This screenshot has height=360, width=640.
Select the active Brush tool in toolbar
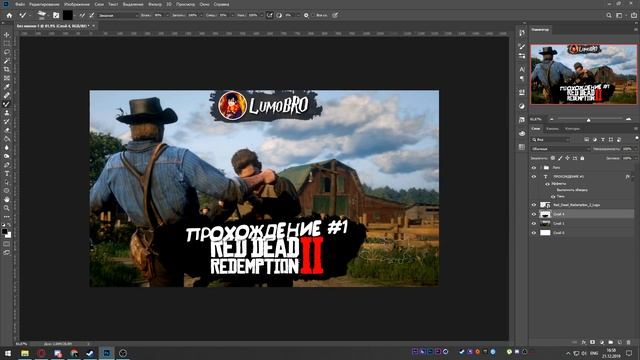coord(7,104)
